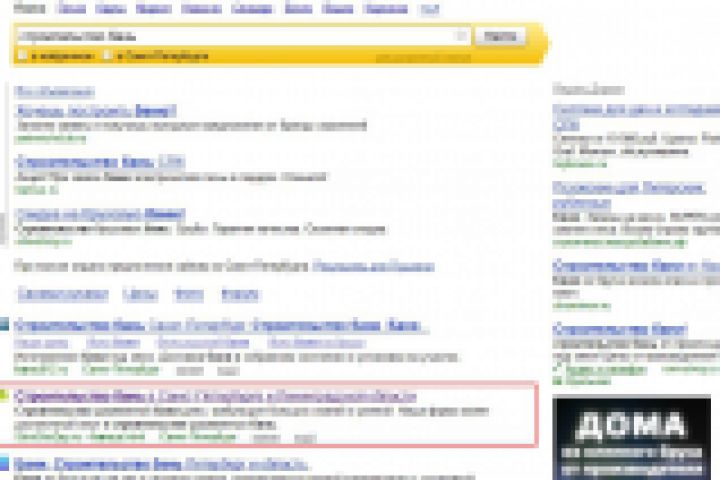720x480 pixels.
Task: Click the blue favicon of the bottom result
Action: click(x=4, y=463)
